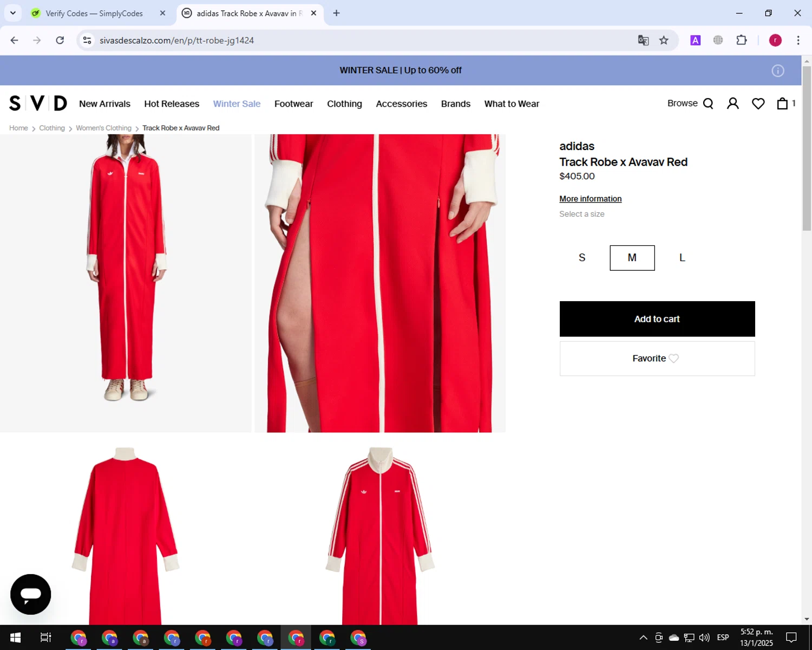Click the globe extension icon
This screenshot has height=650, width=812.
point(718,40)
